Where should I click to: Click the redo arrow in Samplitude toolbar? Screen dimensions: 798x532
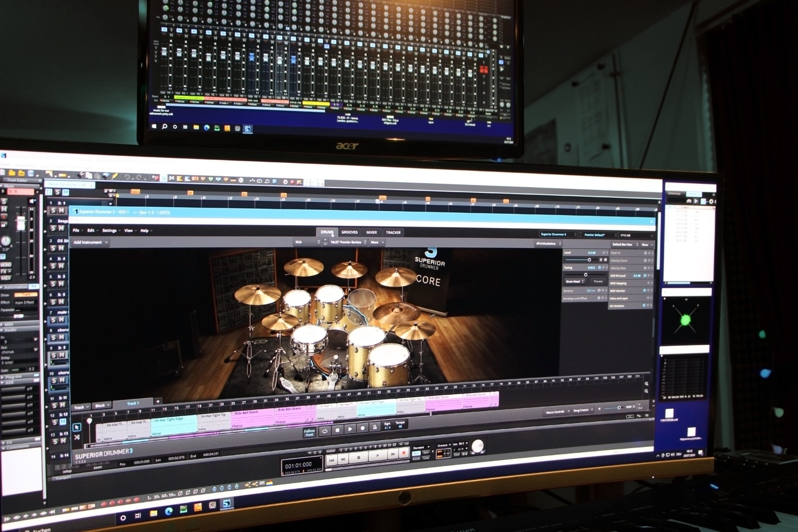coord(138,178)
